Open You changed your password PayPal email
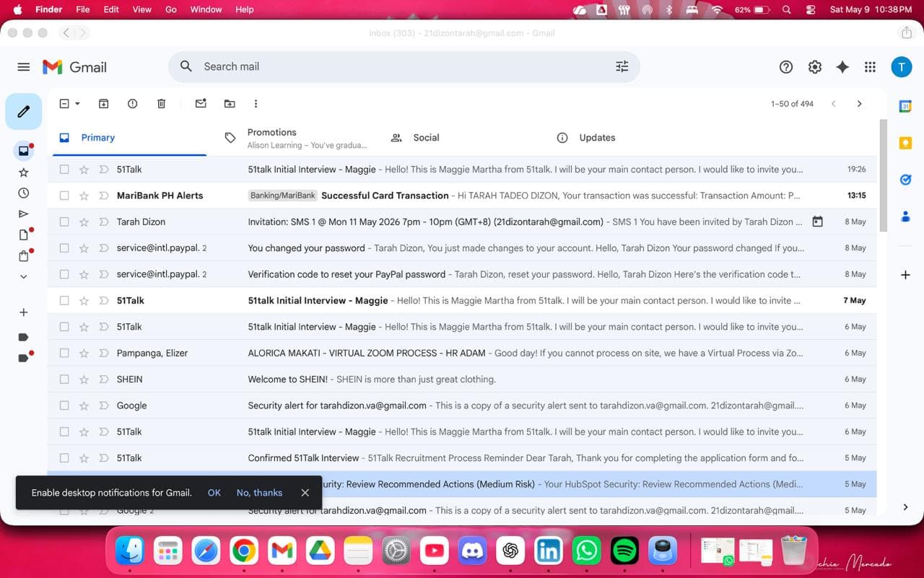The height and width of the screenshot is (578, 924). (x=462, y=248)
